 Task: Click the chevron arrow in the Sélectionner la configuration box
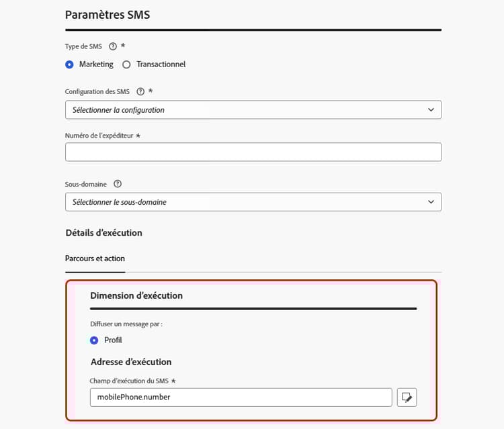[x=431, y=110]
